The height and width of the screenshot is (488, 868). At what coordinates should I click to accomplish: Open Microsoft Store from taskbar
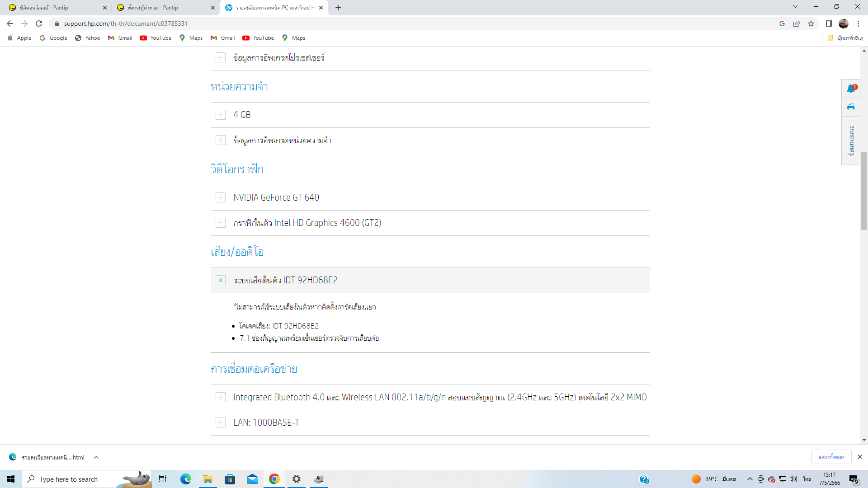[x=230, y=479]
